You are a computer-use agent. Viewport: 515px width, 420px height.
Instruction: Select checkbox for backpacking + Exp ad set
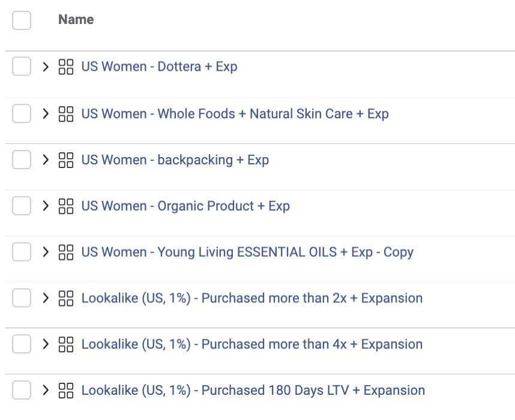22,160
